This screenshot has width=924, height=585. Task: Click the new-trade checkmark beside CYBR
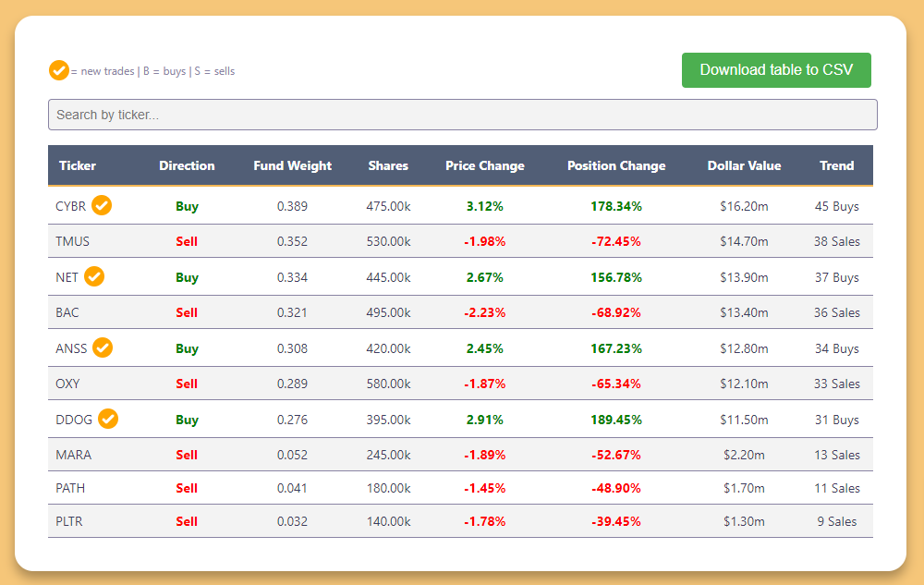tap(102, 205)
